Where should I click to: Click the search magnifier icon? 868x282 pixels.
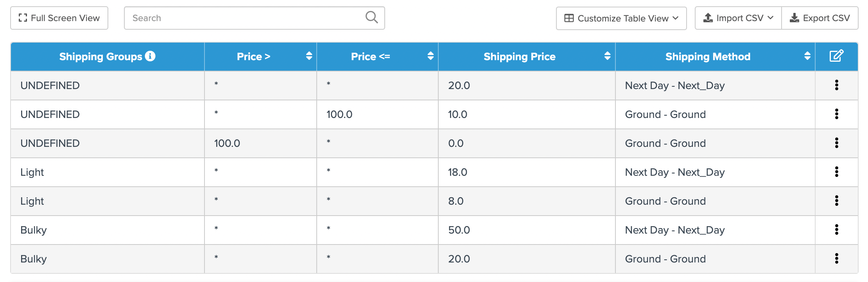click(x=371, y=17)
